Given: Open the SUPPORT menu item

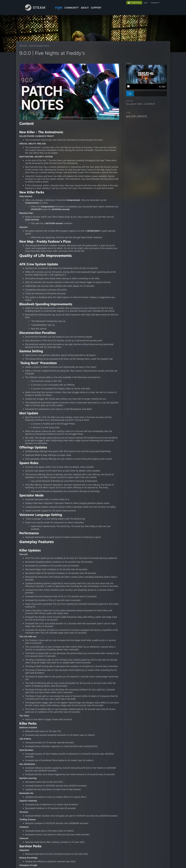Looking at the screenshot, I should point(96,7).
